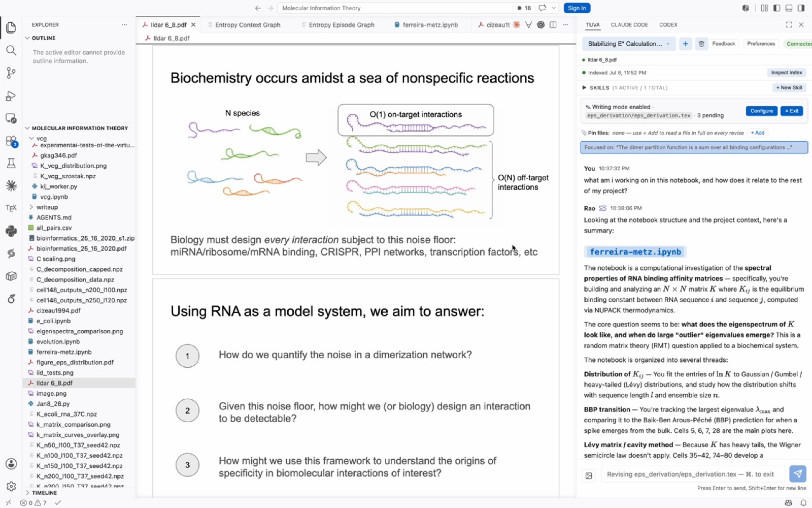Open the Extensions view
The width and height of the screenshot is (812, 508).
(11, 141)
